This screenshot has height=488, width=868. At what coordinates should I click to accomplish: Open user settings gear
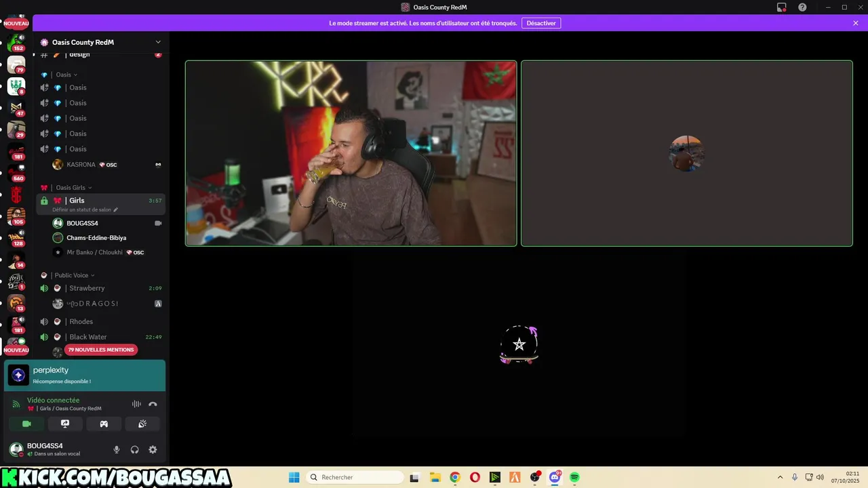(x=153, y=449)
